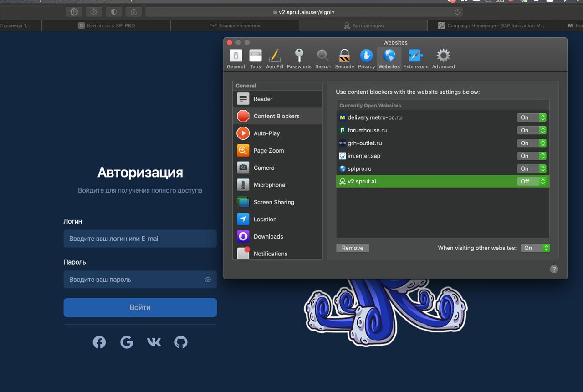Open the Extensions preferences pane
583x392 pixels.
pos(415,59)
